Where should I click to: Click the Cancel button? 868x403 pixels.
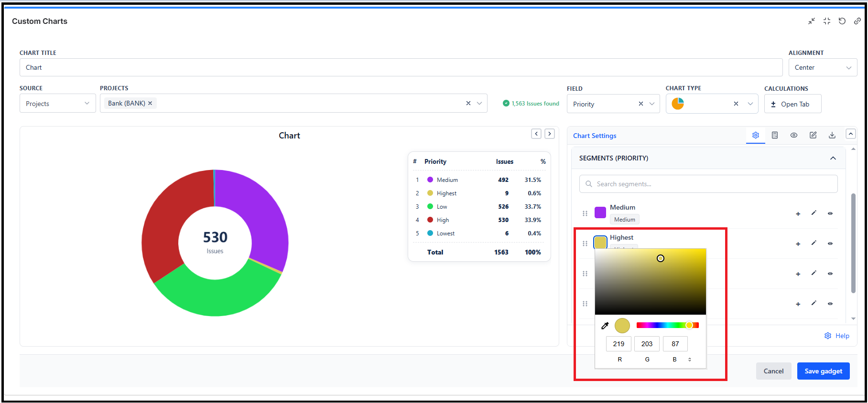773,371
